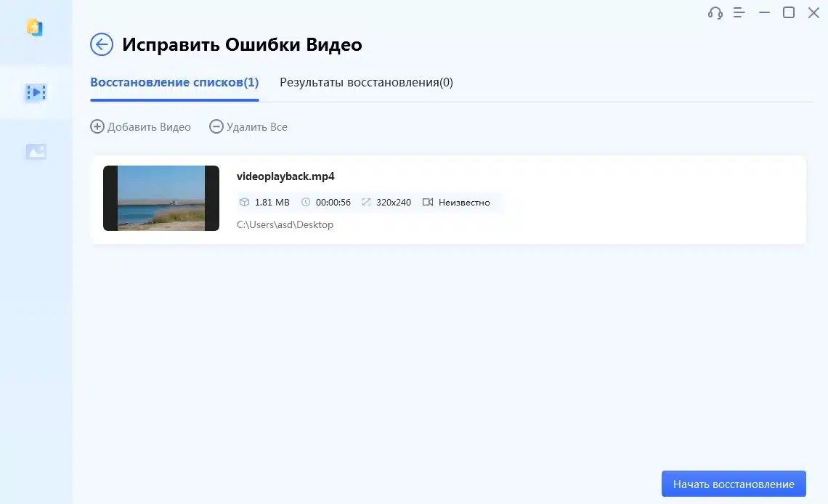Switch to Восстановление списков(1) tab
Image resolution: width=828 pixels, height=504 pixels.
[174, 83]
